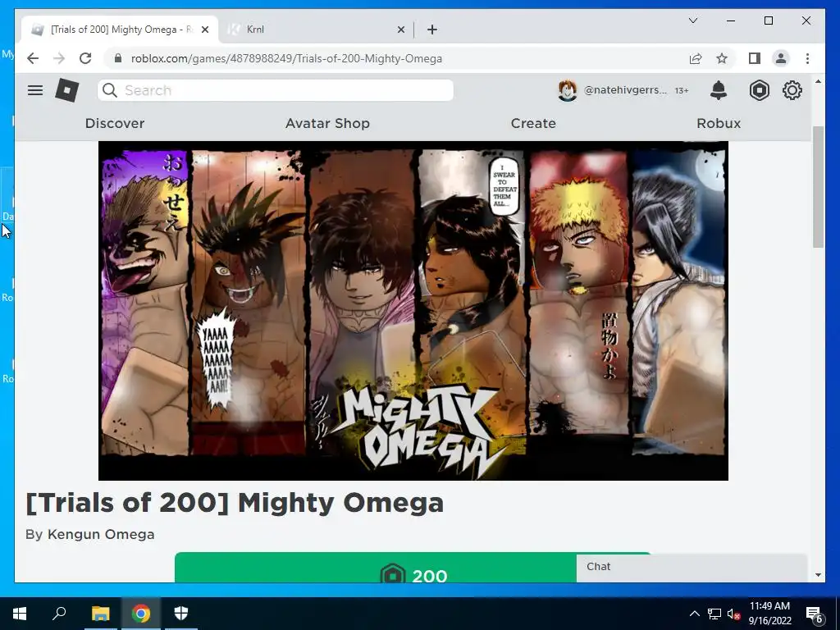840x630 pixels.
Task: Open the tab search dropdown arrow
Action: 692,21
